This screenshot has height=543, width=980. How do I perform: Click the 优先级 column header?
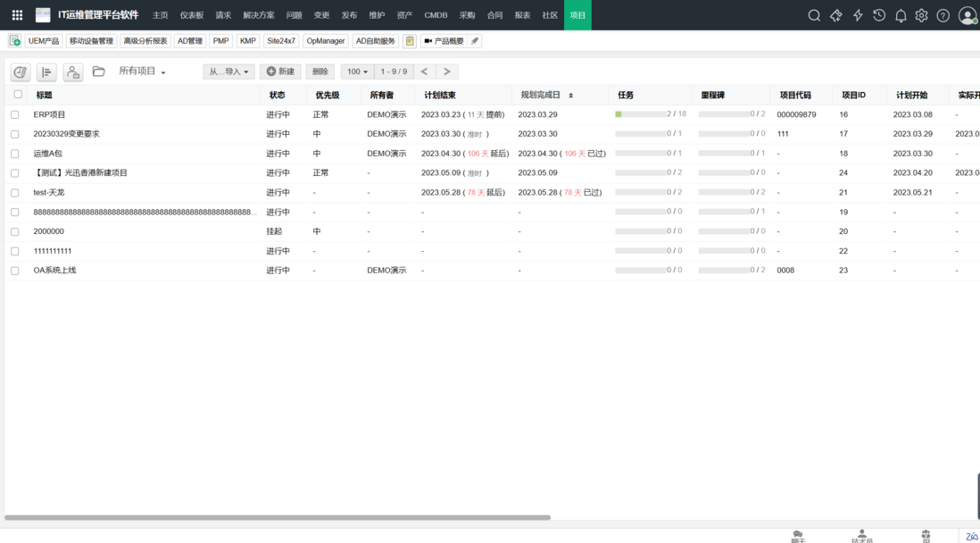coord(328,95)
